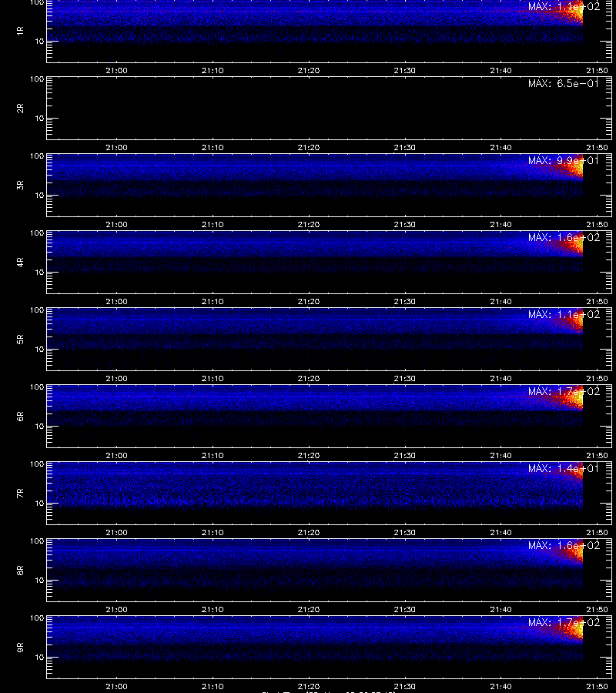Click the 6R panel axis label
616x693 pixels.
tap(20, 417)
